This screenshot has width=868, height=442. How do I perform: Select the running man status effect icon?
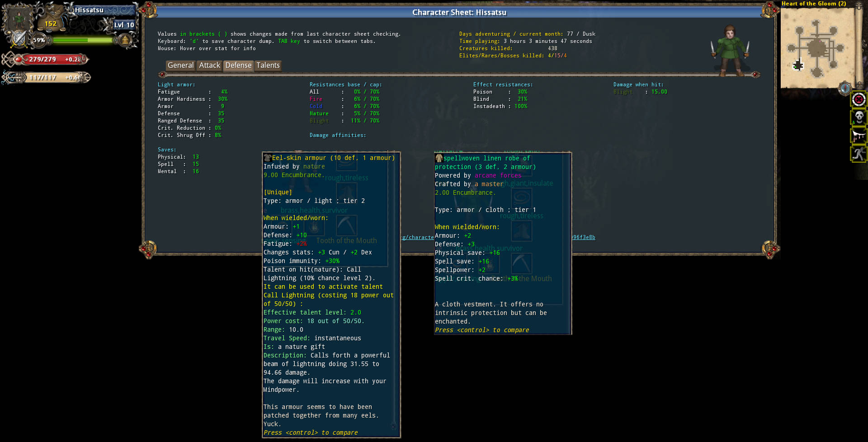(859, 154)
